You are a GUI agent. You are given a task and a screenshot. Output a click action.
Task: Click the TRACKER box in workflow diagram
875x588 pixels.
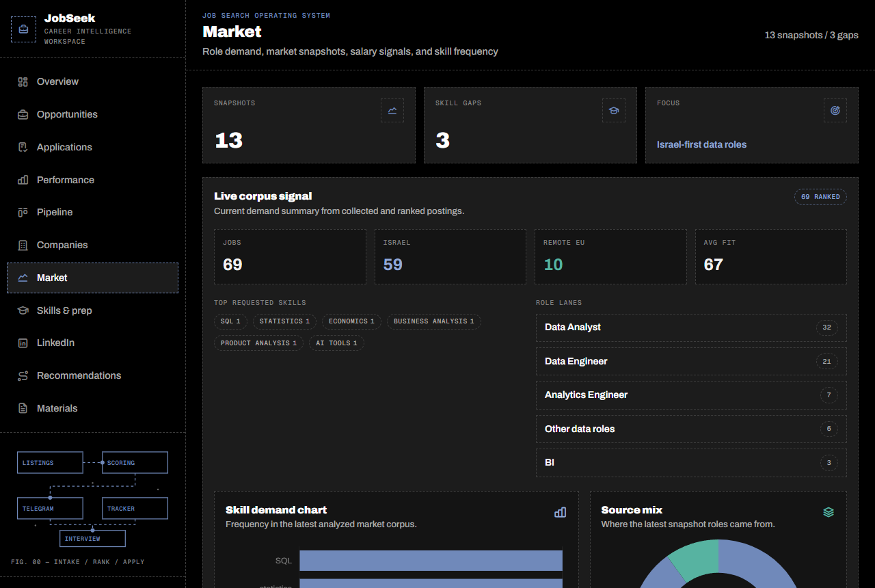135,509
